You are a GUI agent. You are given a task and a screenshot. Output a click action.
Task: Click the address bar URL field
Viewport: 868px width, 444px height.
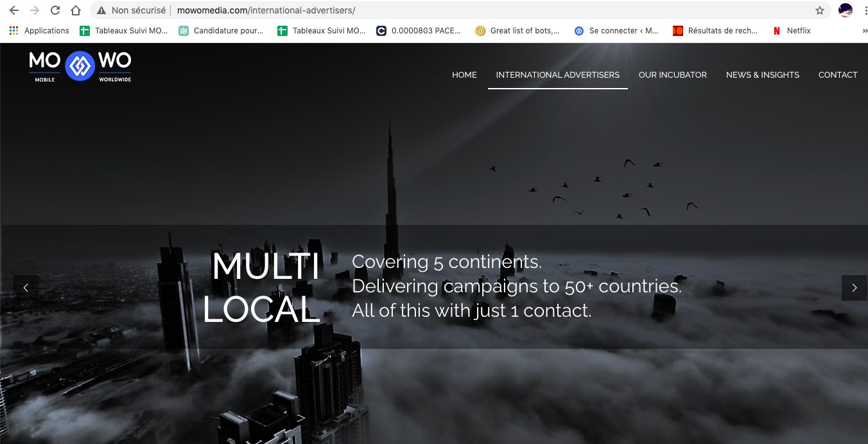tap(449, 10)
